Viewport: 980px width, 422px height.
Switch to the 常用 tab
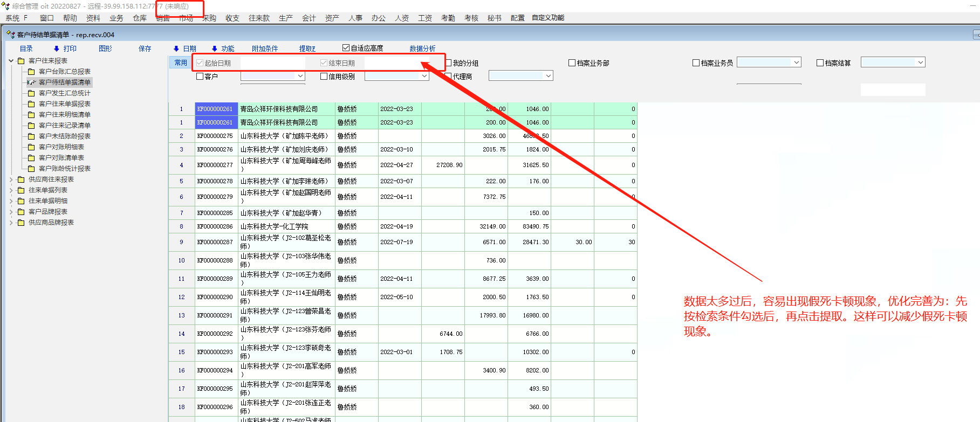pos(181,63)
